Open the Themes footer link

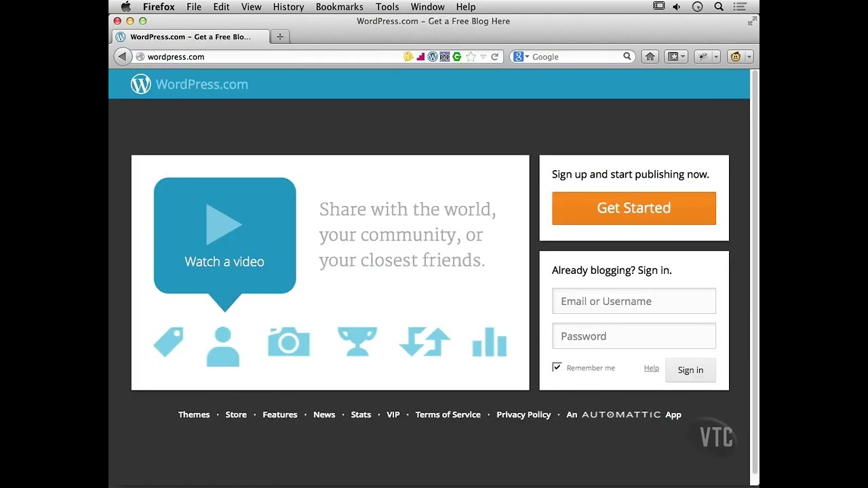click(194, 415)
